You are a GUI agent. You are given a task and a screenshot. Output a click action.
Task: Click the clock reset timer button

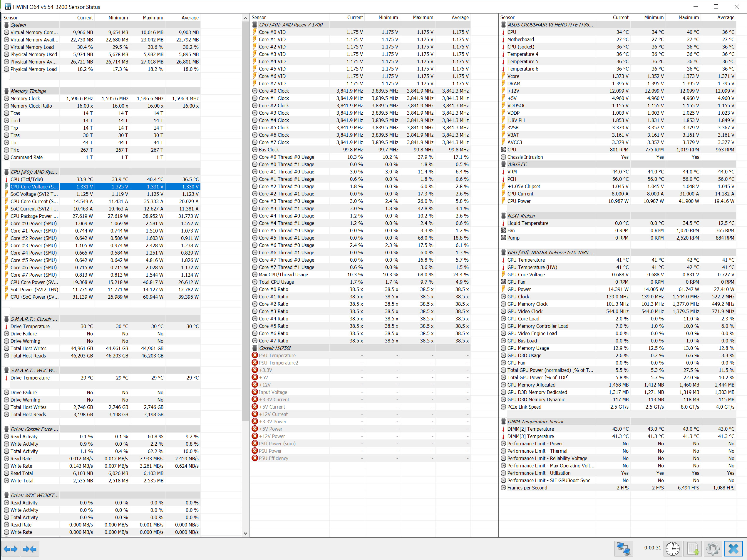[672, 549]
